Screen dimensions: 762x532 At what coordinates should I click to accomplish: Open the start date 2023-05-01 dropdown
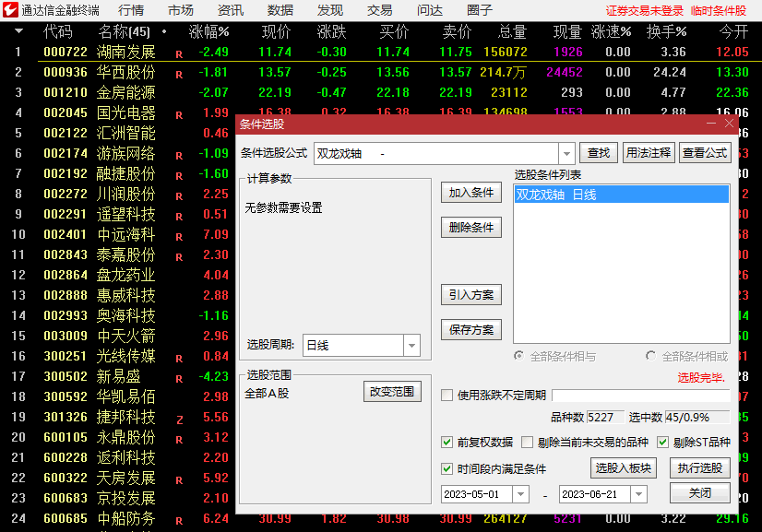pos(520,494)
